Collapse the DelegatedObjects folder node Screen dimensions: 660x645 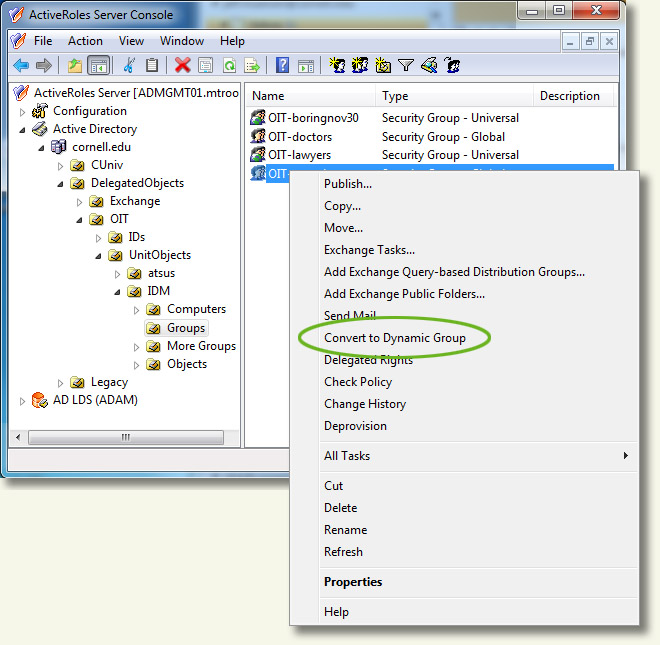click(x=60, y=184)
